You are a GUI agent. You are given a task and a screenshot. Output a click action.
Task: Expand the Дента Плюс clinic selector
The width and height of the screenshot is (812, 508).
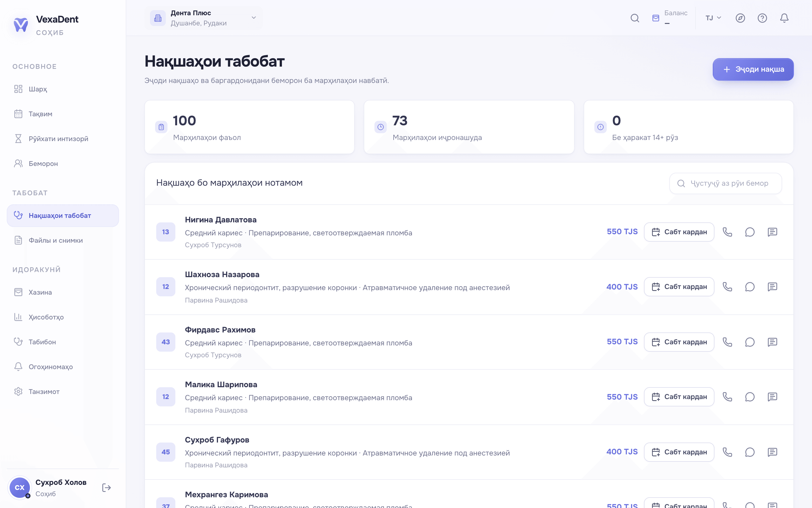tap(203, 18)
